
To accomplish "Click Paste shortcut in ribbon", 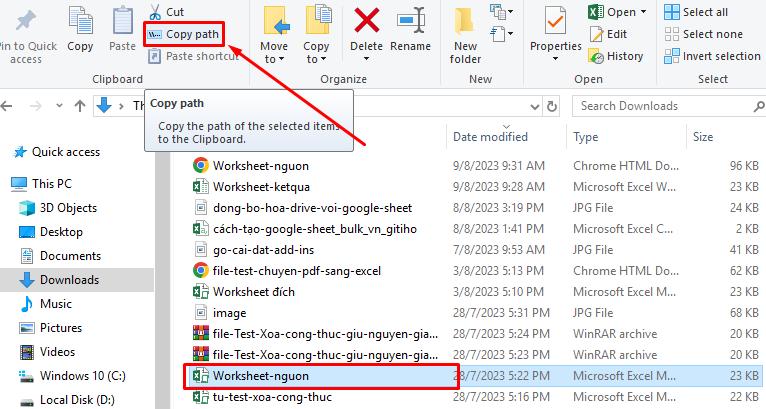I will tap(193, 56).
